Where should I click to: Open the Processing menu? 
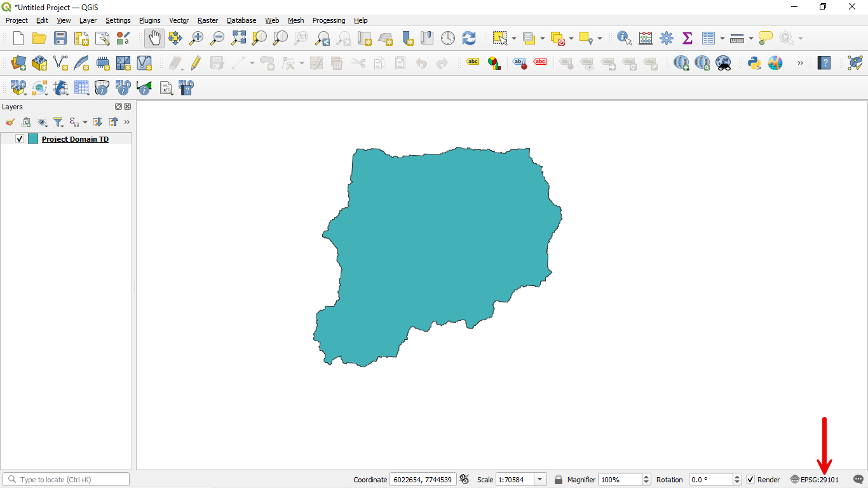pos(329,20)
